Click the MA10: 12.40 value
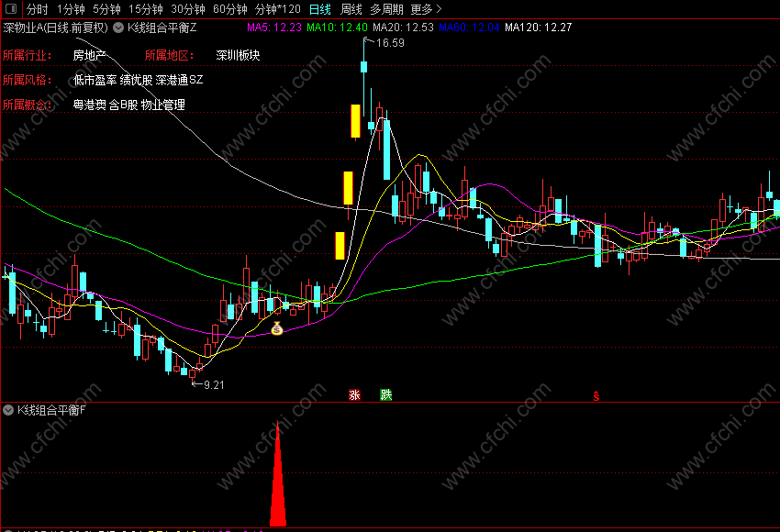Viewport: 780px width, 532px height. 337,28
